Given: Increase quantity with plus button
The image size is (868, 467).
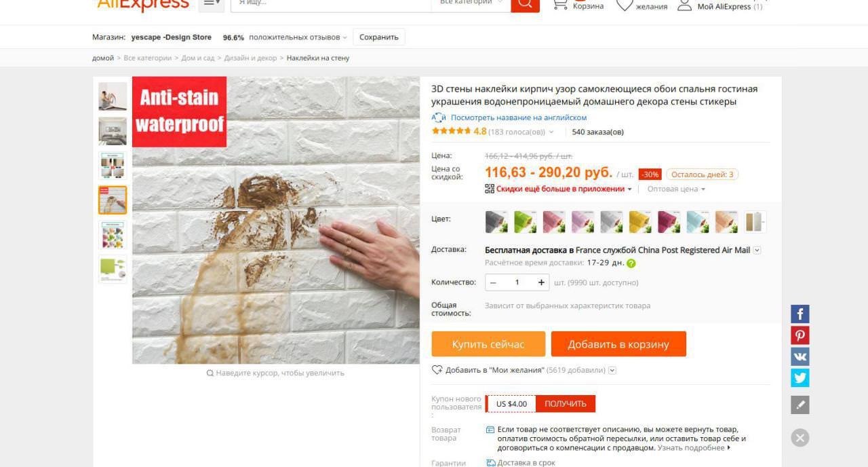Looking at the screenshot, I should 541,282.
